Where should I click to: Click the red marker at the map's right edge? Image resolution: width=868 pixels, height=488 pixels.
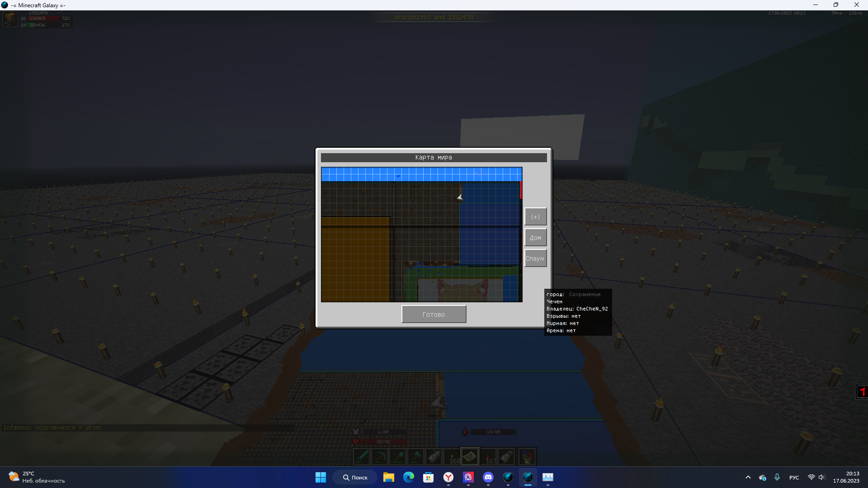coord(521,190)
